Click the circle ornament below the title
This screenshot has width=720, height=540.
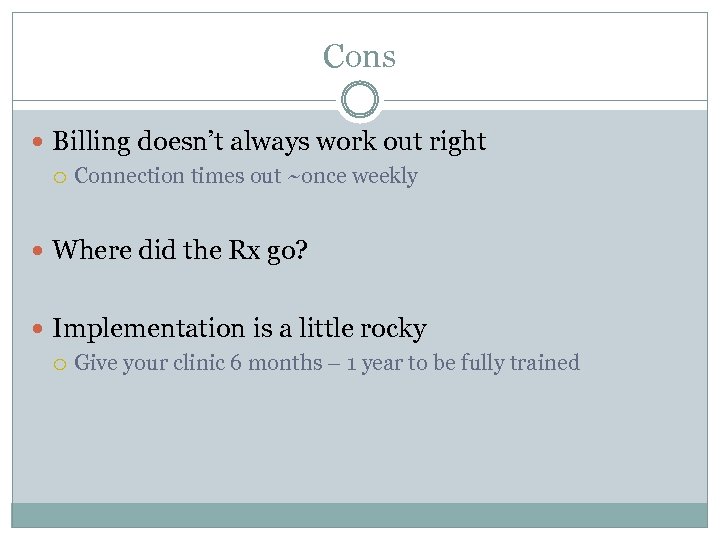(x=359, y=101)
